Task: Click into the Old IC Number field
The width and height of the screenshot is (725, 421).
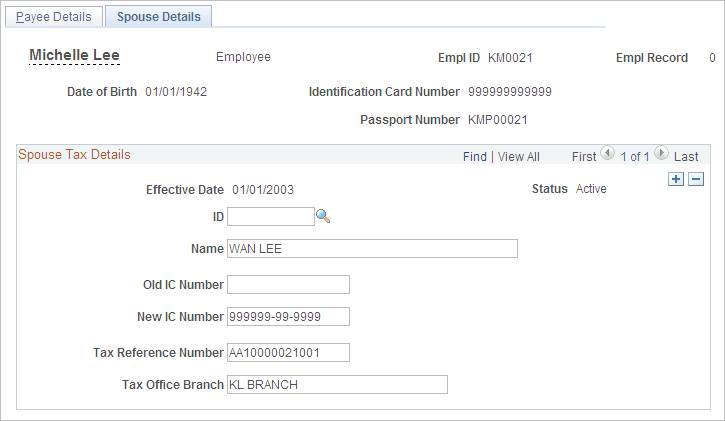Action: (288, 285)
